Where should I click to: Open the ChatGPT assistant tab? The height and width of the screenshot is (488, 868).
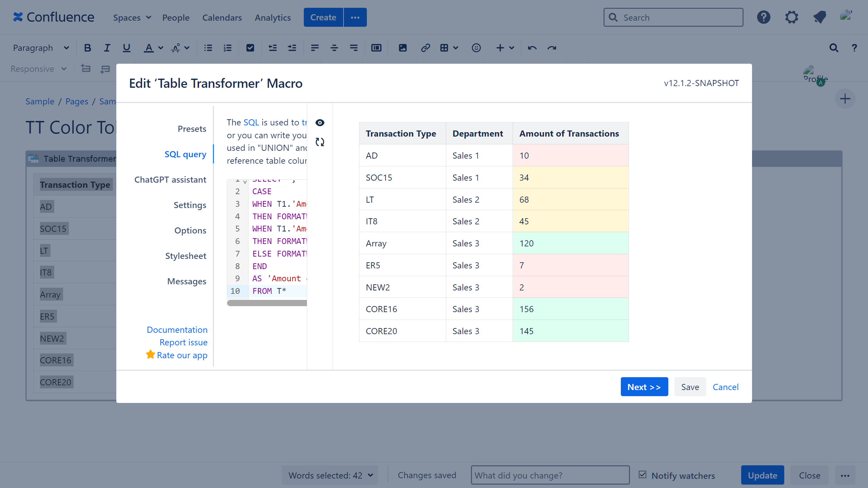170,180
